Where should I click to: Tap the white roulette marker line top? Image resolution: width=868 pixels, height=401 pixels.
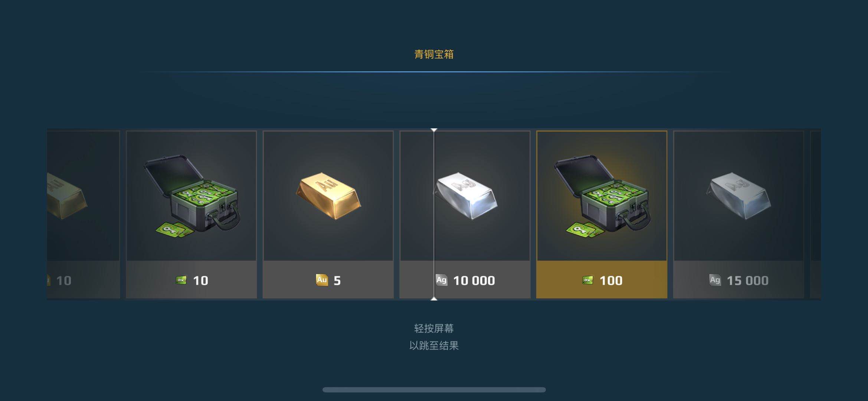(434, 130)
